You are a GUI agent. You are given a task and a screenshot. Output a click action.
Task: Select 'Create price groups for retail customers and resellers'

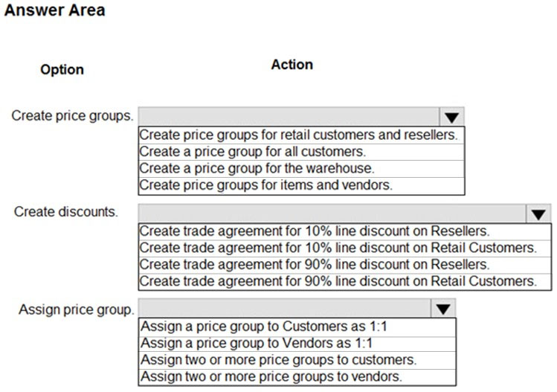click(301, 135)
